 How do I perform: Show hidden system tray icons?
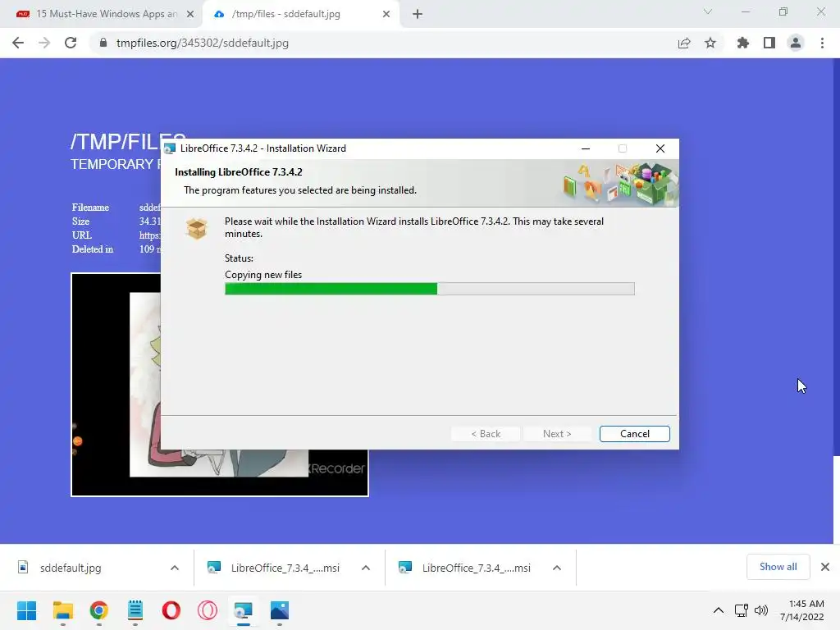tap(719, 610)
